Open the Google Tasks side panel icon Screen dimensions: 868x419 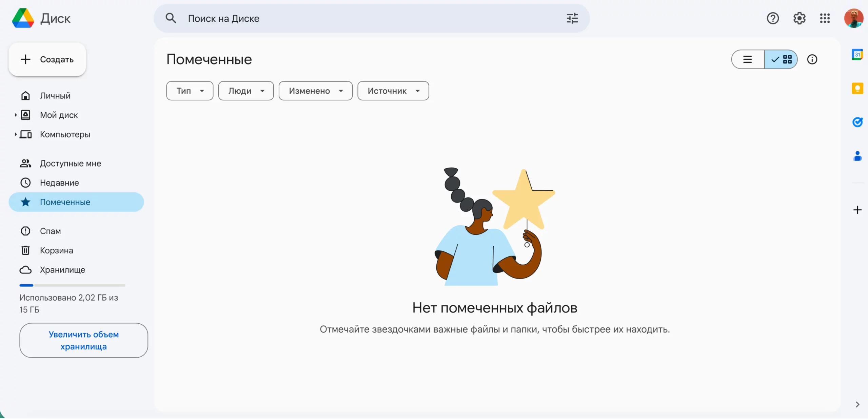(x=857, y=122)
